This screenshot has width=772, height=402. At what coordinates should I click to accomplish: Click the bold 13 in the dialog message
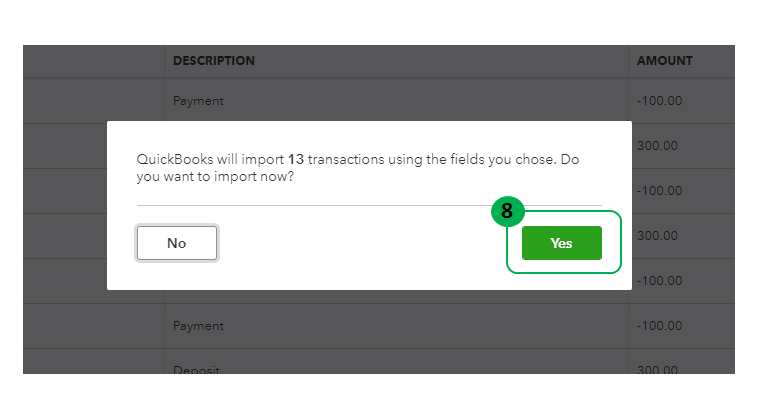[295, 159]
